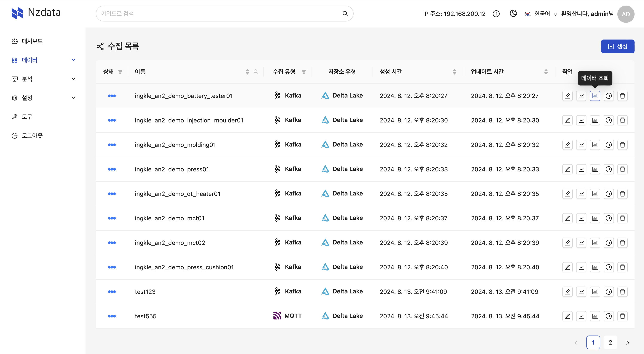Click 생성 button
The image size is (644, 354).
tap(618, 46)
